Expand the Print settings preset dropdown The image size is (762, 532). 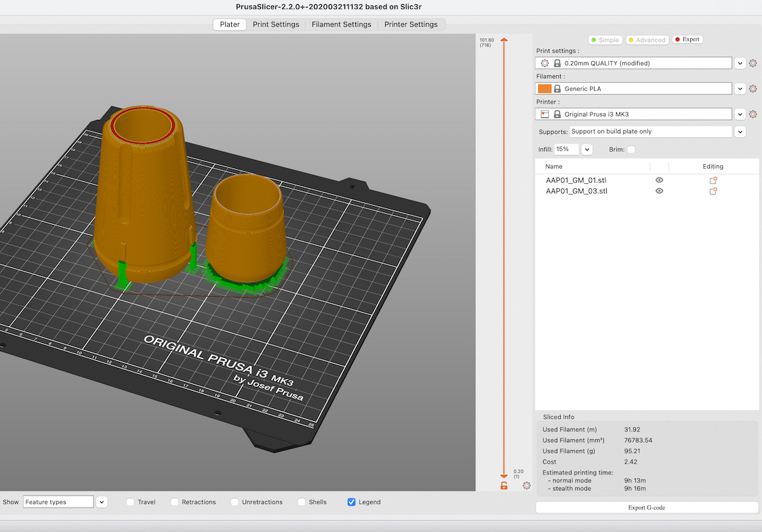tap(740, 63)
